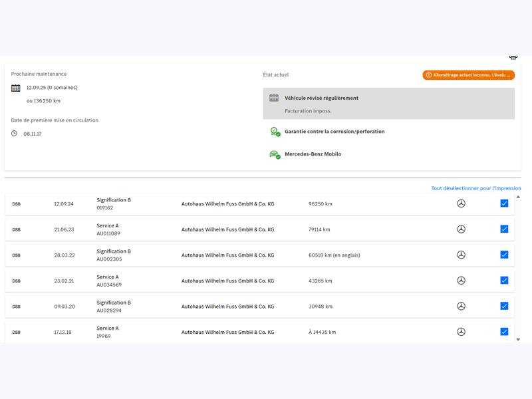Click the clock icon beside 08.11.17

click(15, 134)
